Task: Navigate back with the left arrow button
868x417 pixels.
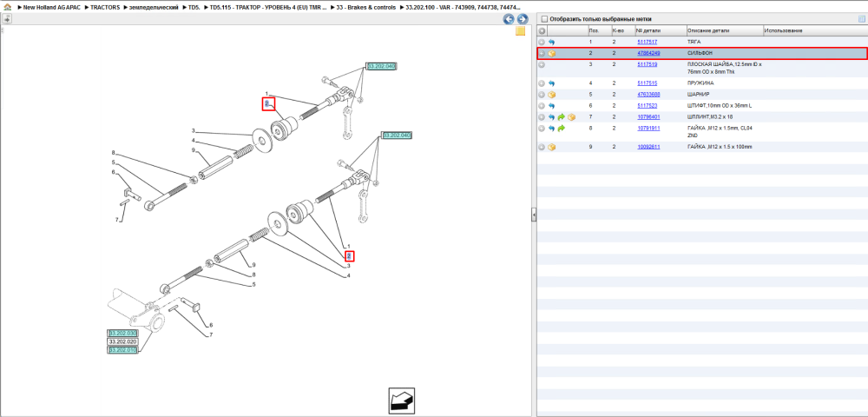Action: (x=508, y=19)
